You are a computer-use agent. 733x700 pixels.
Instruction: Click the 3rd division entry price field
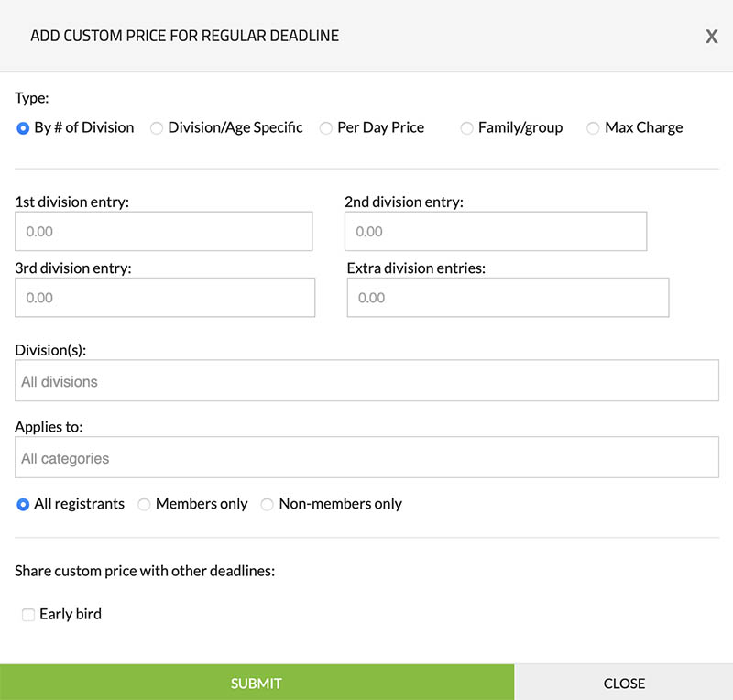pyautogui.click(x=165, y=298)
